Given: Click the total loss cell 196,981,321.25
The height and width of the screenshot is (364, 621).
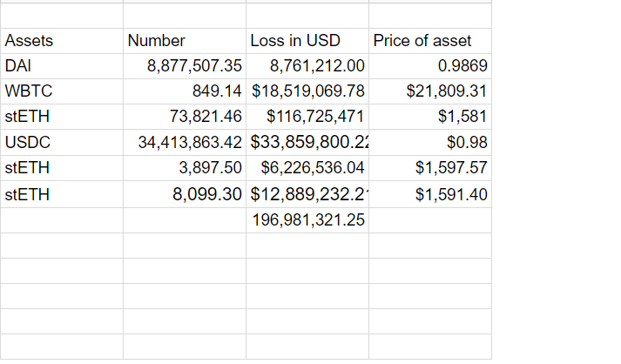Looking at the screenshot, I should point(308,220).
